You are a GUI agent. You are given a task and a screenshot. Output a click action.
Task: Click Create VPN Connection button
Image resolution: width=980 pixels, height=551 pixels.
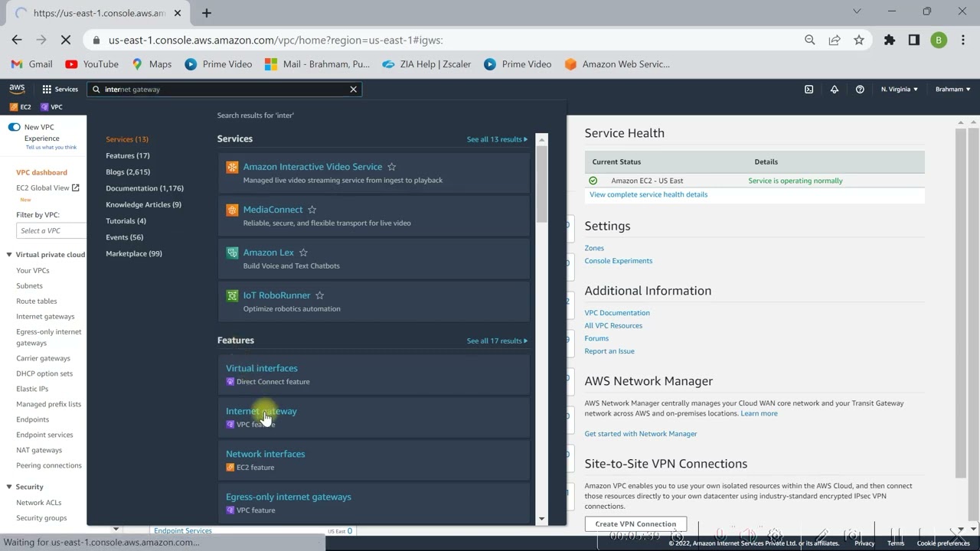click(635, 524)
